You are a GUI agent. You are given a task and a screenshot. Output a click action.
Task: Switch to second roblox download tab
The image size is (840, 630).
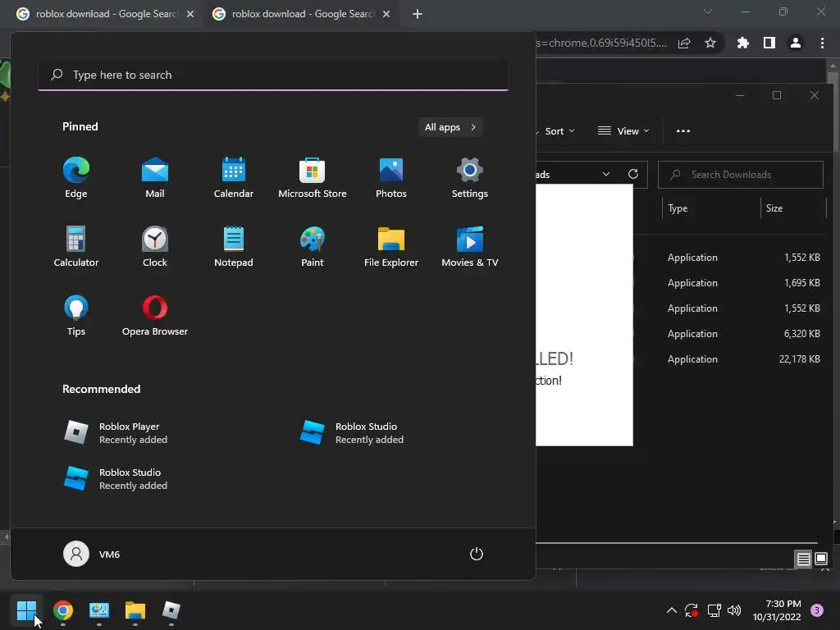[x=302, y=14]
